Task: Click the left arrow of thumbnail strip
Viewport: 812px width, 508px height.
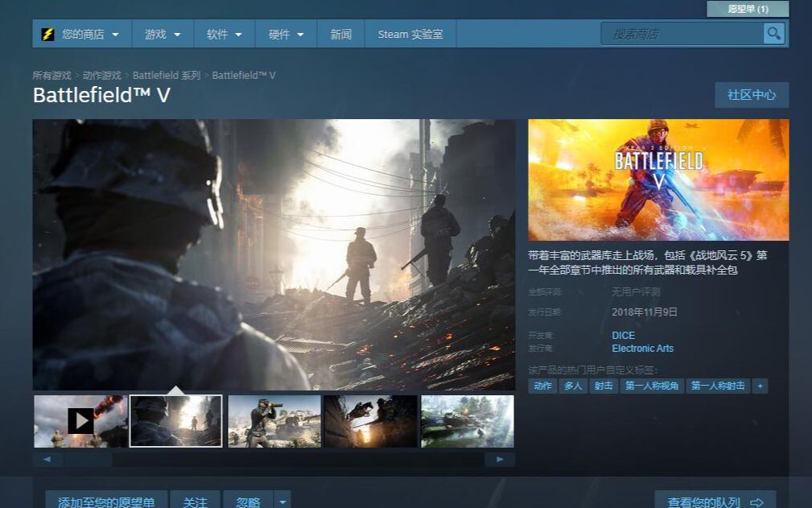Action: click(47, 460)
